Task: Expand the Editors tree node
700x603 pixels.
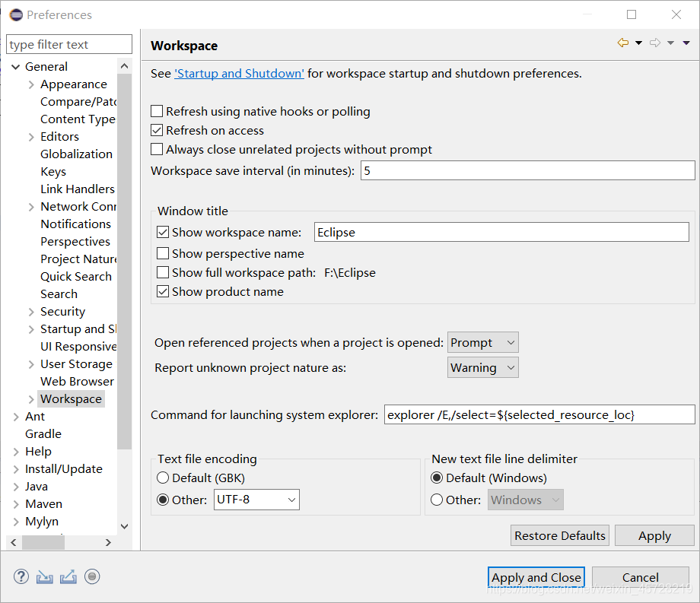Action: tap(30, 137)
